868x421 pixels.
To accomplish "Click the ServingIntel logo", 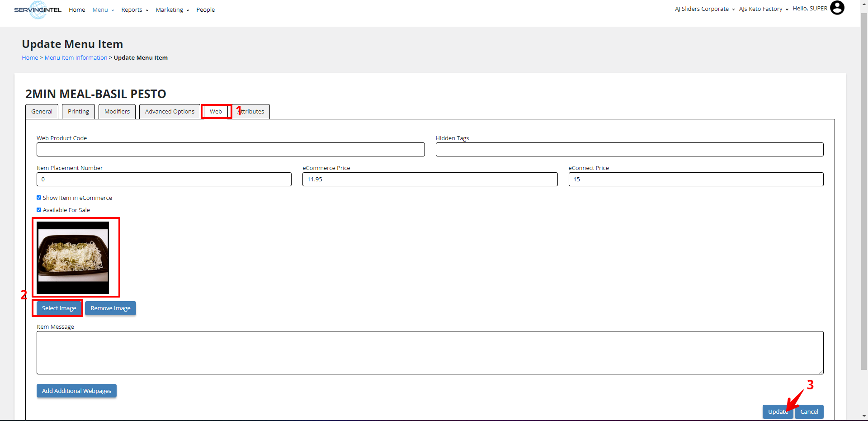I will tap(38, 10).
